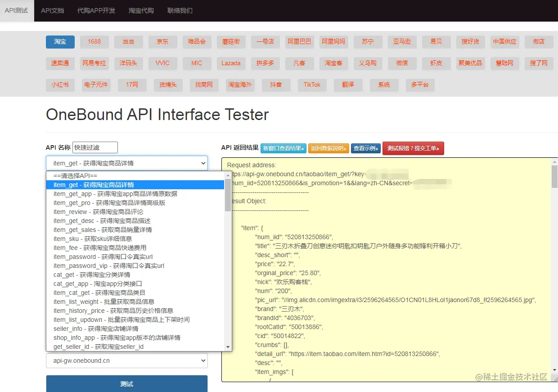This screenshot has height=392, width=558.
Task: Choose the 搜好货 platform button
Action: pyautogui.click(x=471, y=42)
